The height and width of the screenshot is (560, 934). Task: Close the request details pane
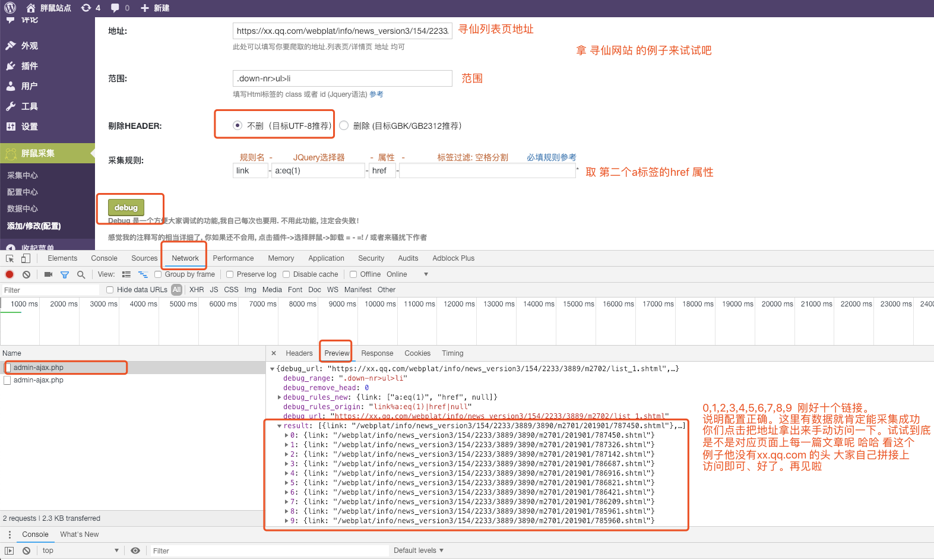pyautogui.click(x=274, y=353)
